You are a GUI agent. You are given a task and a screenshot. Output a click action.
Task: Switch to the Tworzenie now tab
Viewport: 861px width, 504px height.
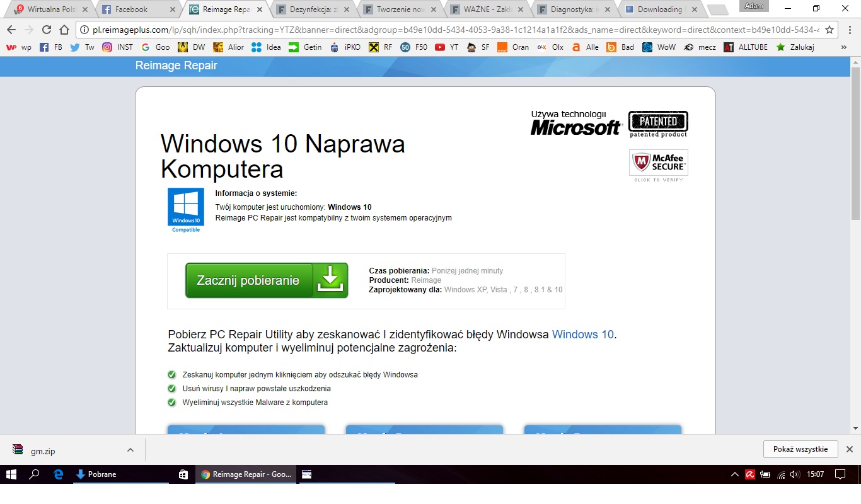[401, 9]
